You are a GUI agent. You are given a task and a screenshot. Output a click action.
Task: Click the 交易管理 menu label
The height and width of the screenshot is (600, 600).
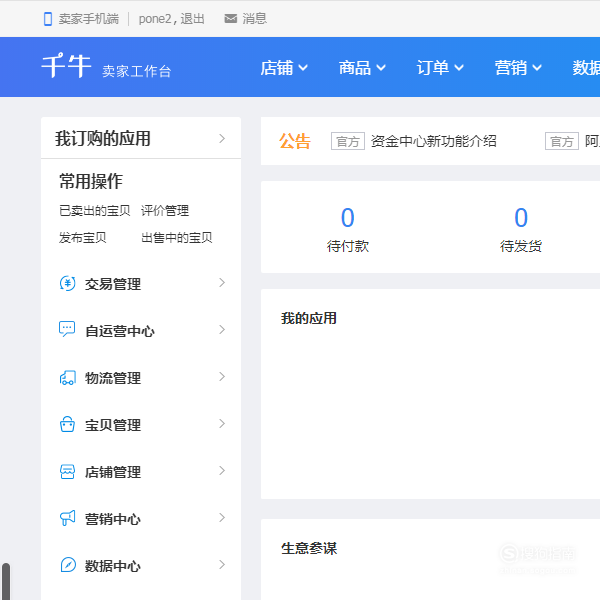click(x=113, y=284)
